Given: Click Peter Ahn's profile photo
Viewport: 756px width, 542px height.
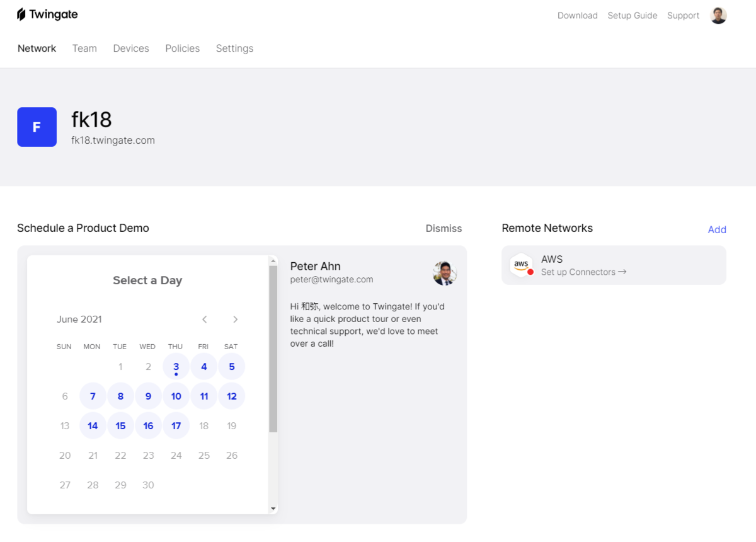Looking at the screenshot, I should pyautogui.click(x=445, y=274).
